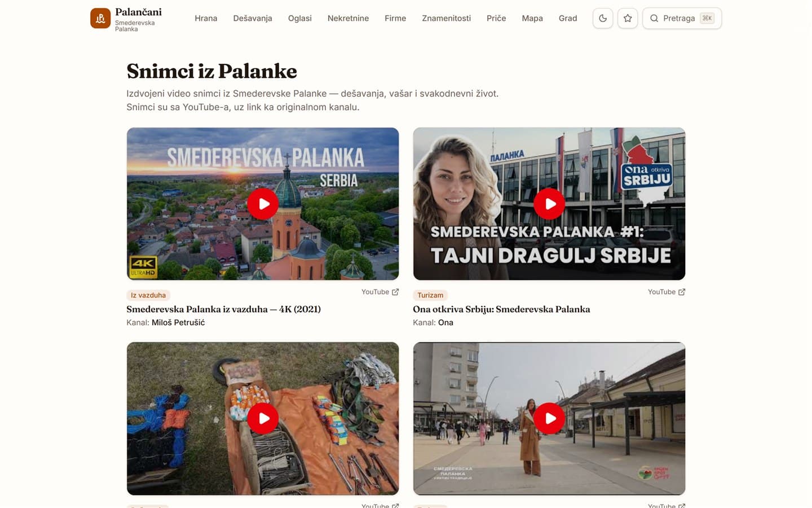This screenshot has height=508, width=812.
Task: Click the Palančani site name
Action: tap(138, 12)
